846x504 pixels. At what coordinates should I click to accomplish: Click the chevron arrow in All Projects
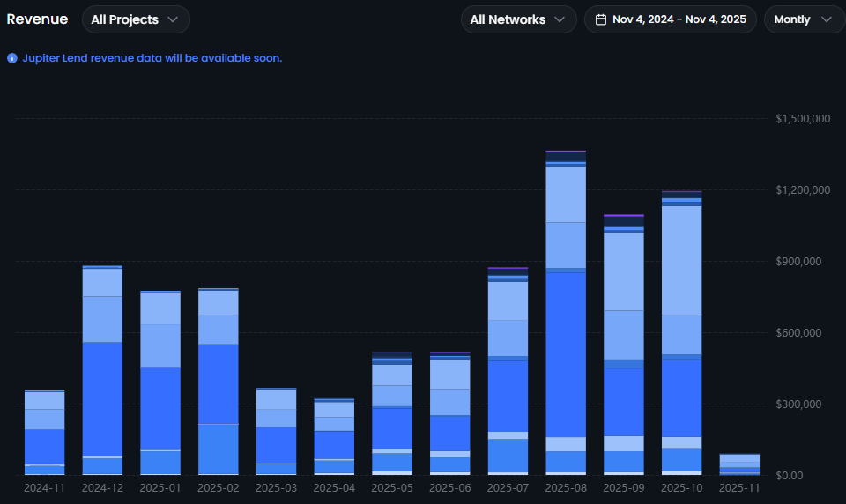(173, 19)
